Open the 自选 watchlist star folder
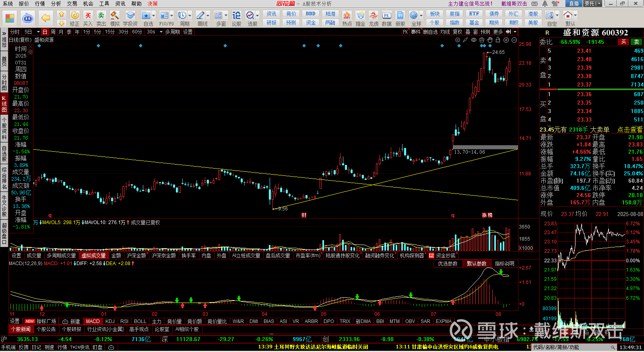 [x=146, y=15]
